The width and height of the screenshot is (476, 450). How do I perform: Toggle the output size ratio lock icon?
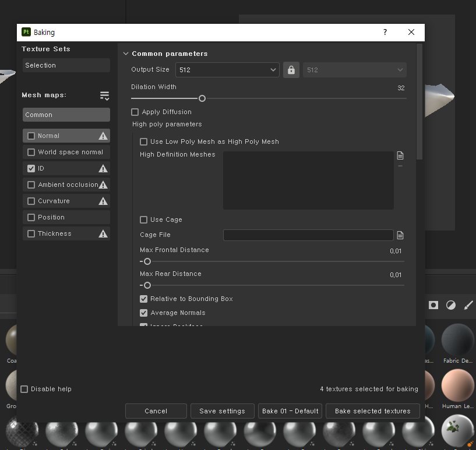291,70
